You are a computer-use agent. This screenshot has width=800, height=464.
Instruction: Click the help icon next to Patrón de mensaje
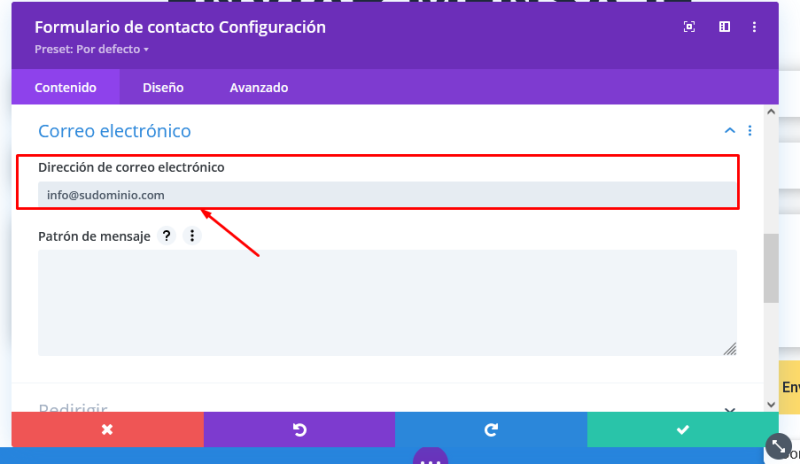(x=167, y=236)
